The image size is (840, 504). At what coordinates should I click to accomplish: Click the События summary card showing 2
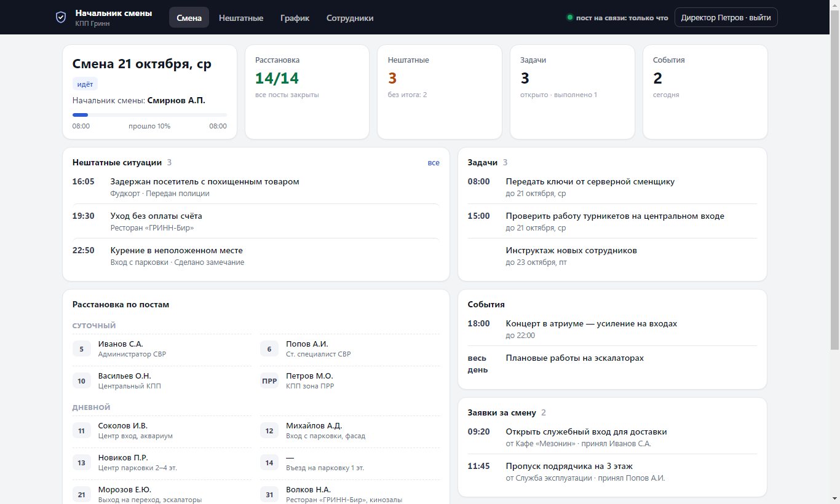[705, 92]
